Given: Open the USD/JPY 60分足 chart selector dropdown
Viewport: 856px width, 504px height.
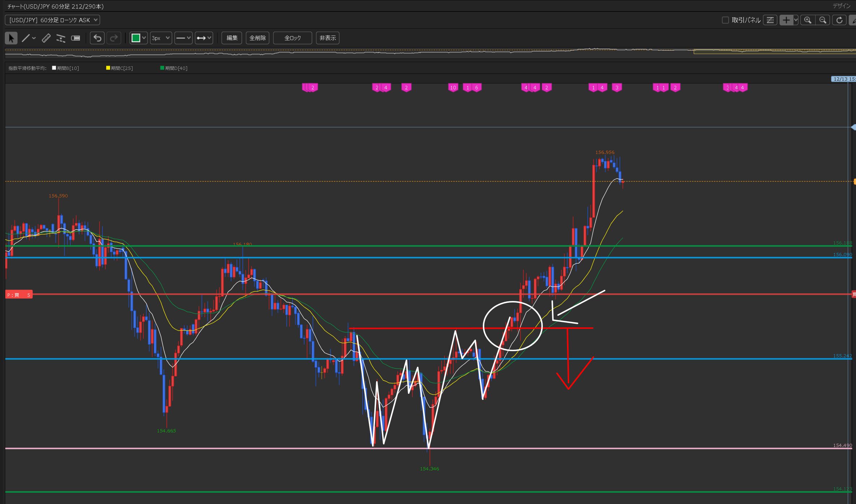Looking at the screenshot, I should [52, 20].
